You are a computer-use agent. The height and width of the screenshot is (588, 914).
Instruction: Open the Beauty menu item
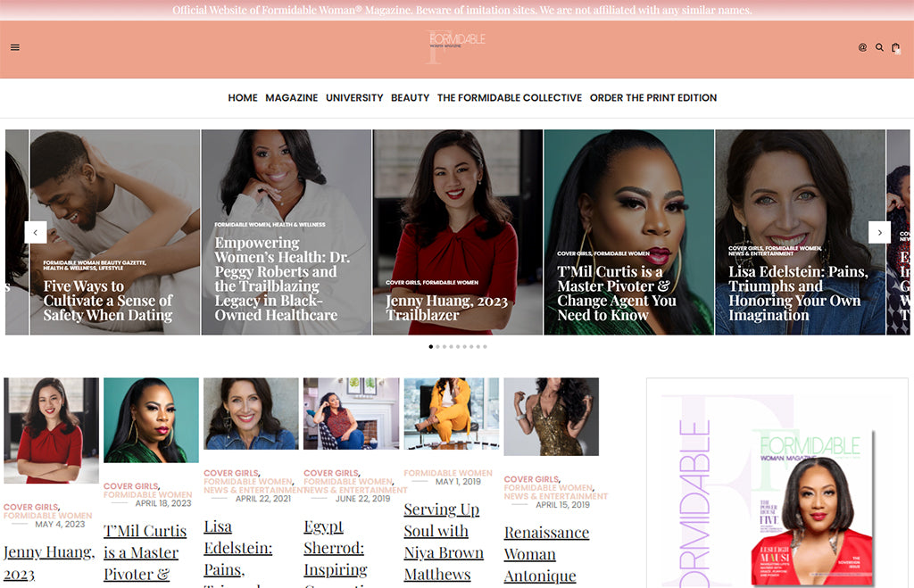[x=410, y=98]
